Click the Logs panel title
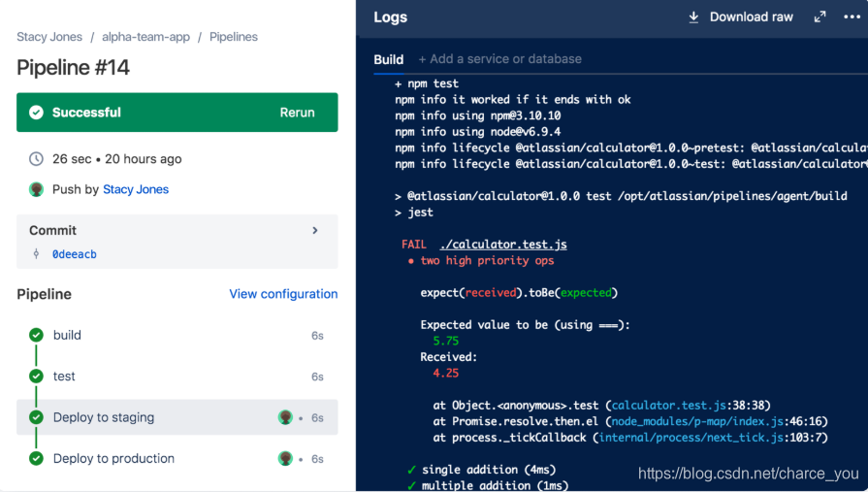The image size is (868, 492). 390,17
